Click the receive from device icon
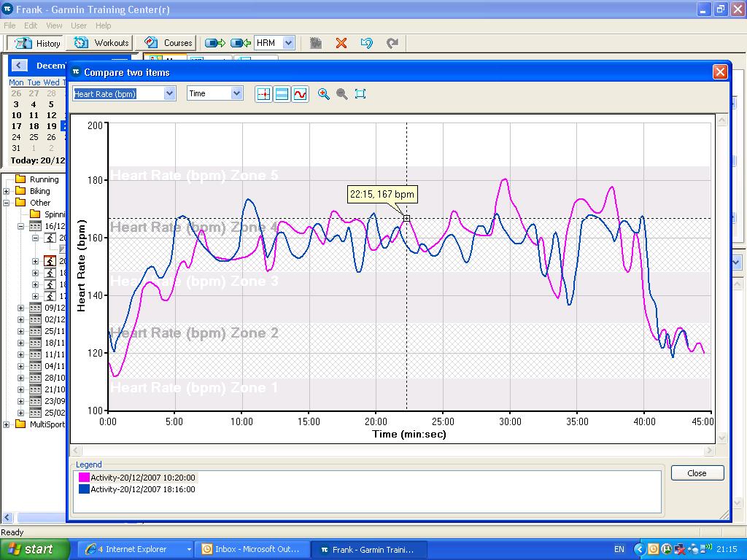747x560 pixels. (x=241, y=43)
